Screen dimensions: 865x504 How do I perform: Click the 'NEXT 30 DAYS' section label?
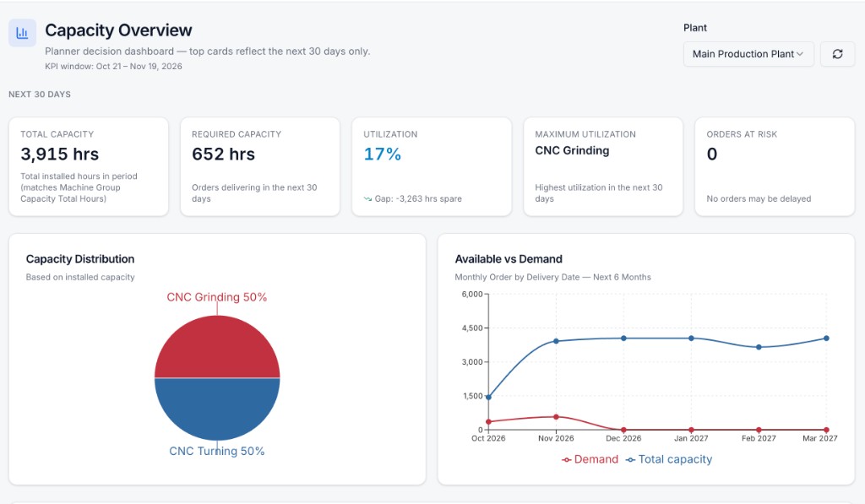coord(40,95)
